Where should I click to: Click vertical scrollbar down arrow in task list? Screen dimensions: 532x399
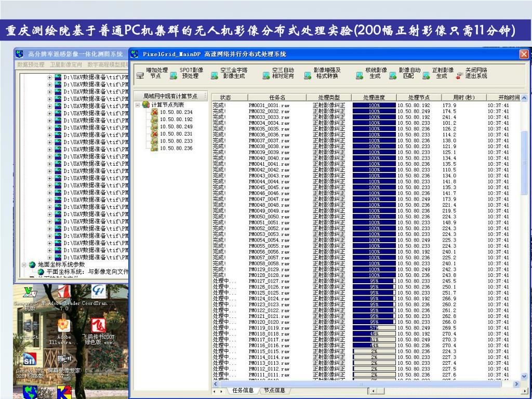[x=524, y=376]
